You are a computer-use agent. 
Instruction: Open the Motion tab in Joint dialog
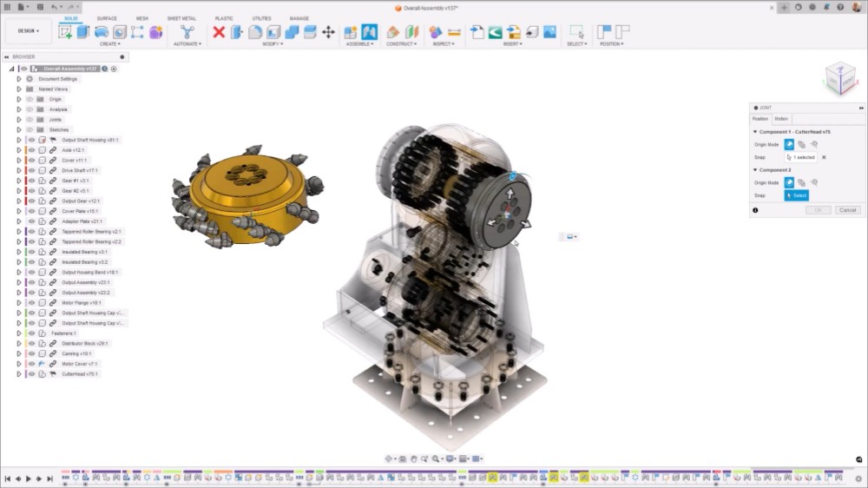click(781, 119)
